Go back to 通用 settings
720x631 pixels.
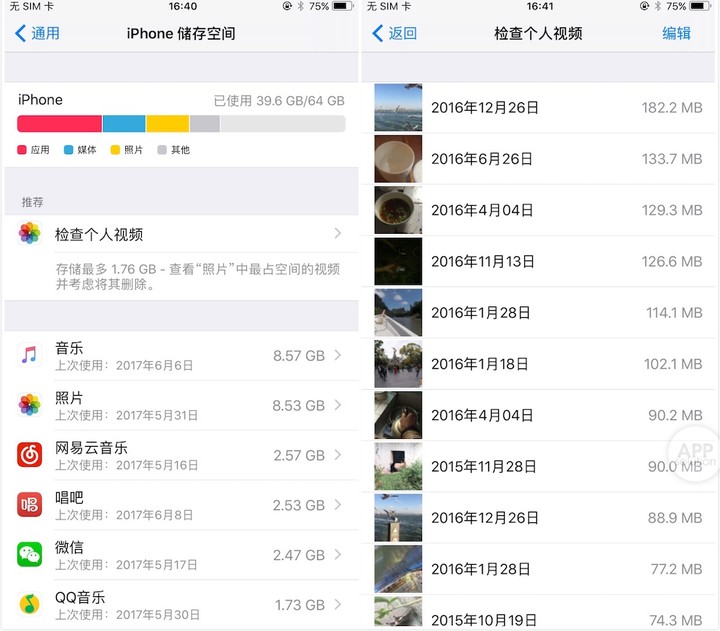pos(37,33)
